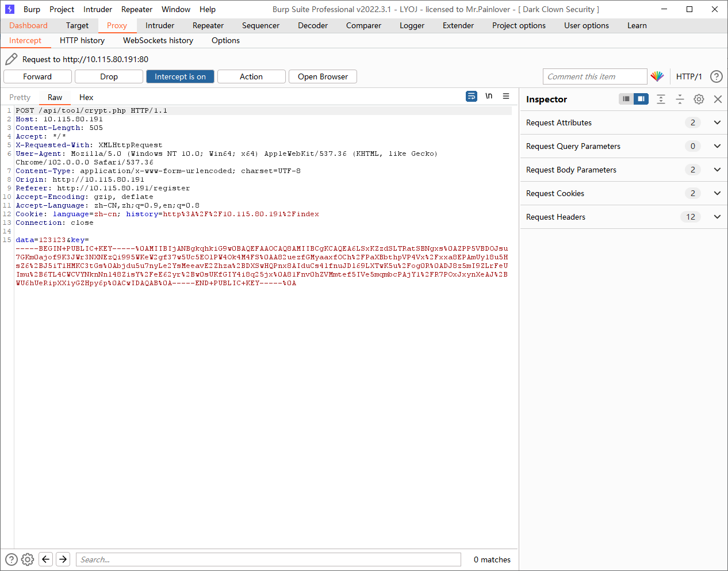The height and width of the screenshot is (571, 728).
Task: Open the Sequencer tab
Action: pos(260,25)
